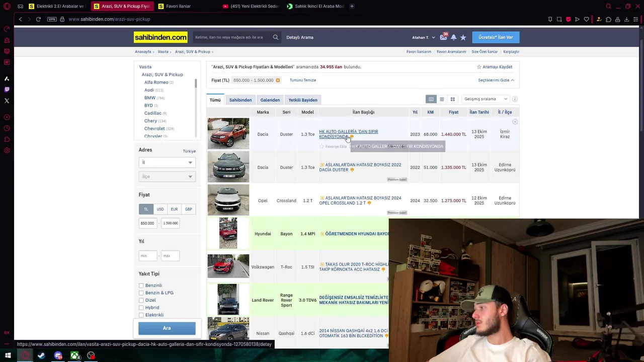This screenshot has width=644, height=362.
Task: Click the sorting info icon
Action: point(515,99)
